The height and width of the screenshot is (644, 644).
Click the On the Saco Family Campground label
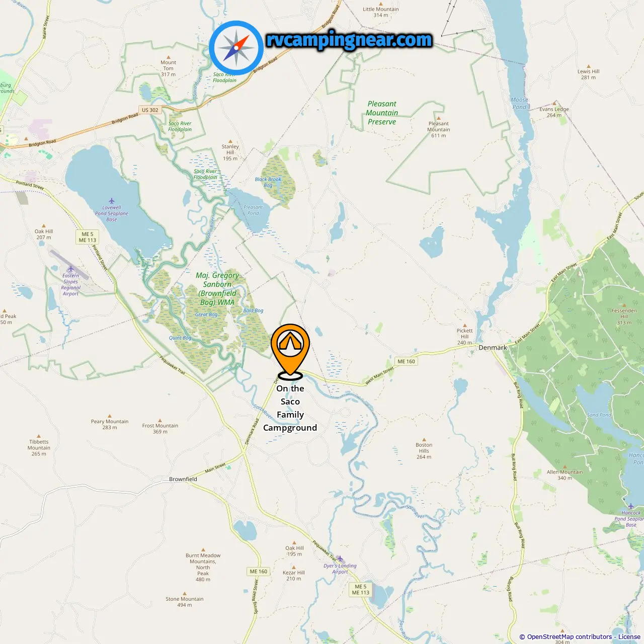[x=290, y=408]
